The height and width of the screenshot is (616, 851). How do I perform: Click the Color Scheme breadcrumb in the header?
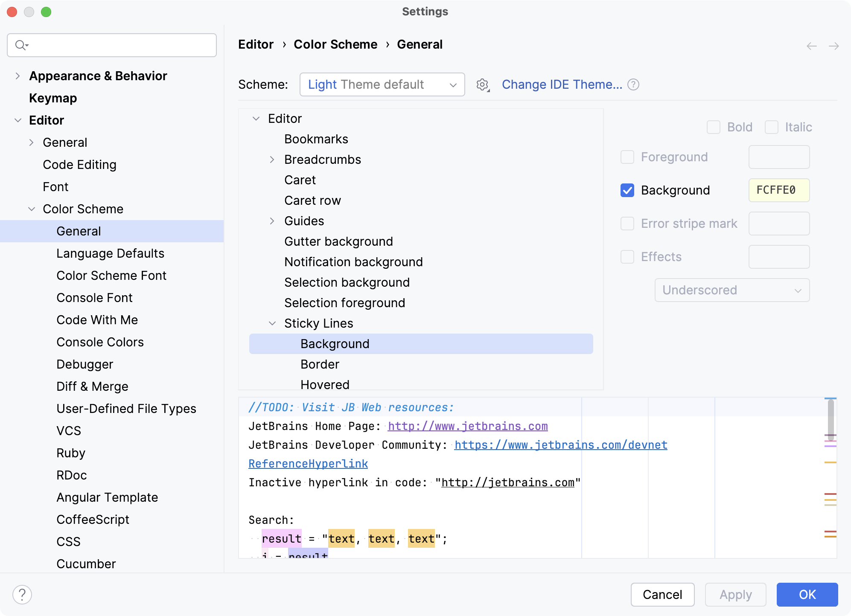click(x=335, y=44)
